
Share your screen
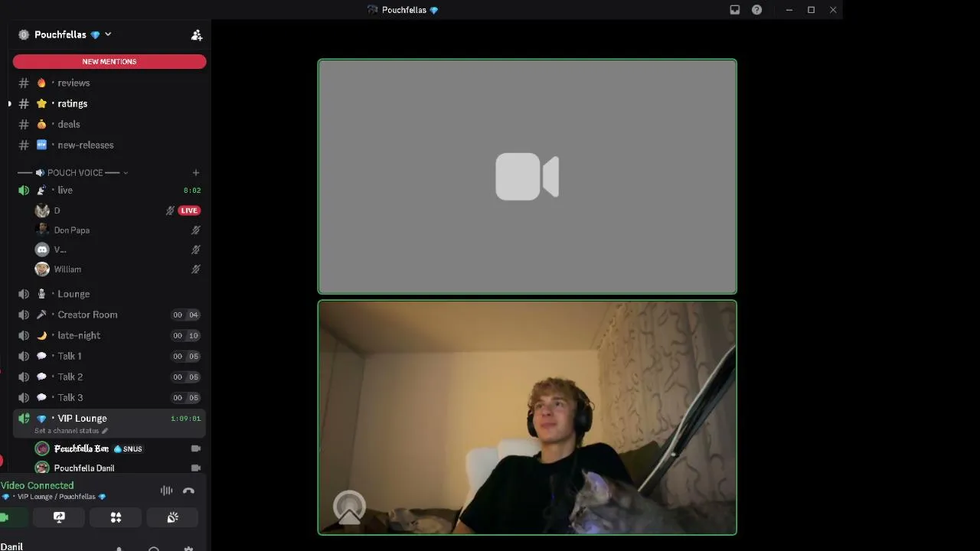tap(59, 518)
